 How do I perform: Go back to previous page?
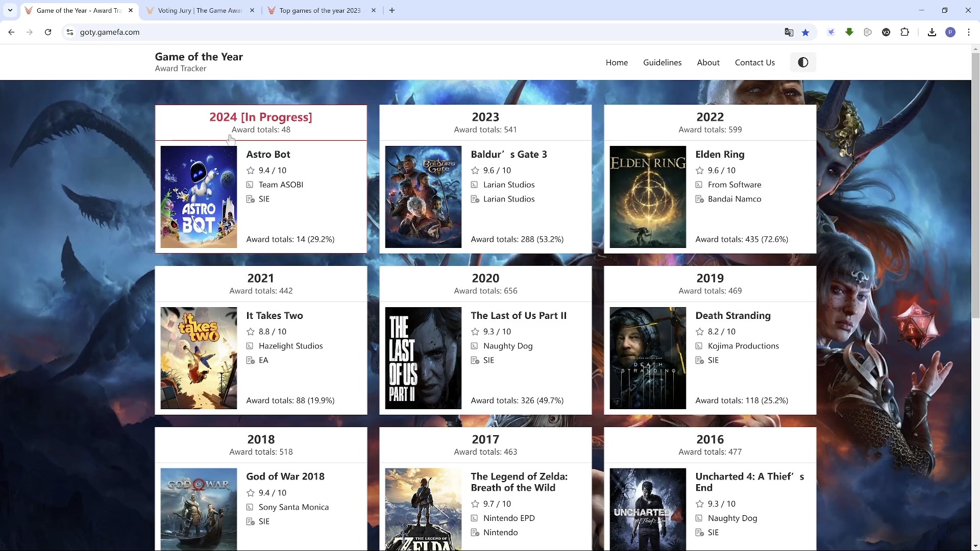coord(11,32)
